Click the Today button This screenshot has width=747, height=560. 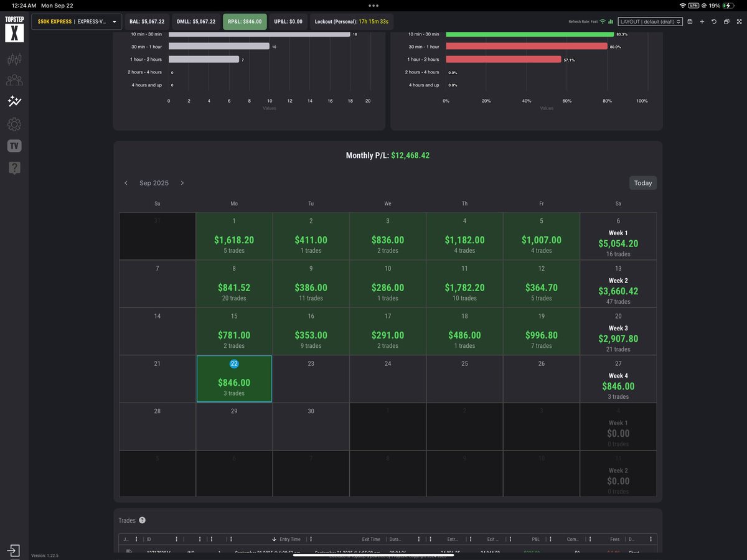pos(643,183)
